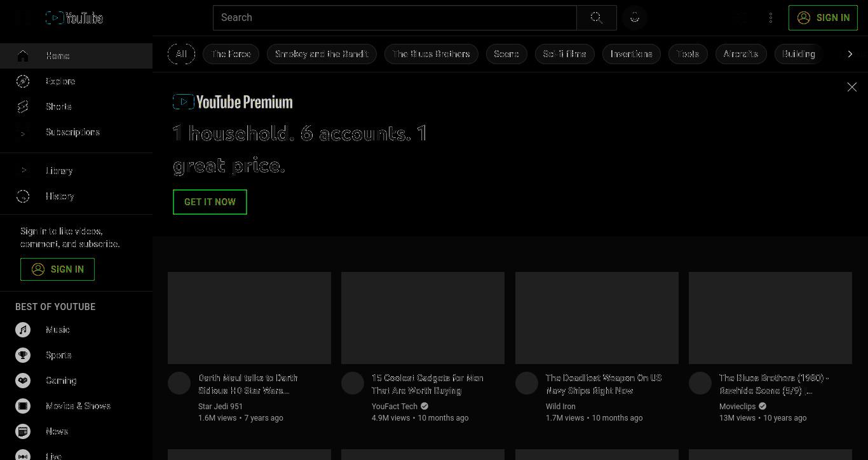Open Movieclips channel avatar

tap(700, 383)
